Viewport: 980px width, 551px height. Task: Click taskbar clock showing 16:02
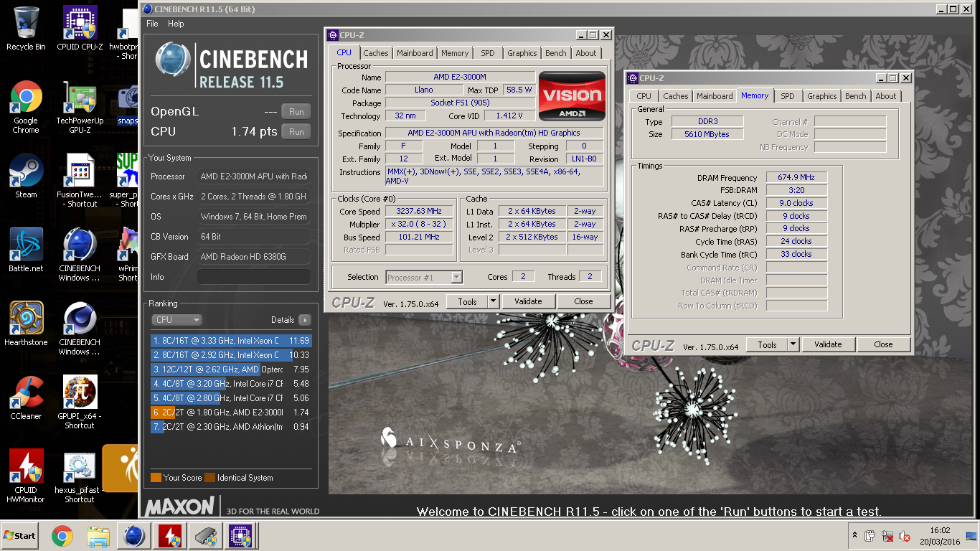click(x=939, y=536)
